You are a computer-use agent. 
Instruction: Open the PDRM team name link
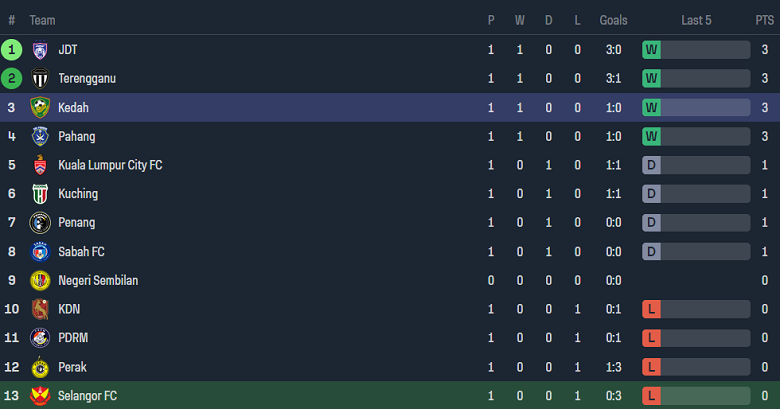(75, 338)
